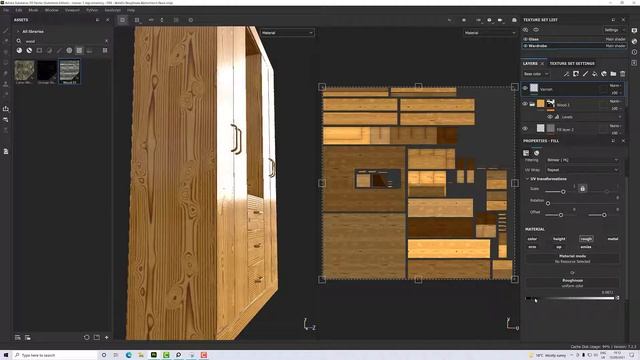640x360 pixels.
Task: Add new resource with Assets plus icon
Action: (x=107, y=338)
